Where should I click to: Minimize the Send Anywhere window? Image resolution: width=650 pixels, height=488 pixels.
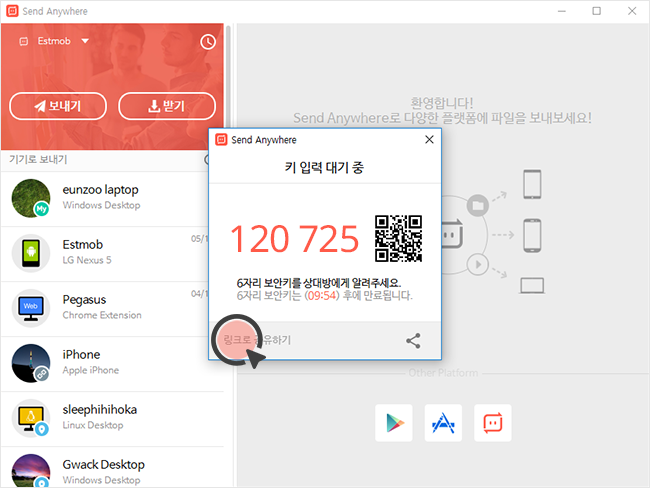(562, 11)
